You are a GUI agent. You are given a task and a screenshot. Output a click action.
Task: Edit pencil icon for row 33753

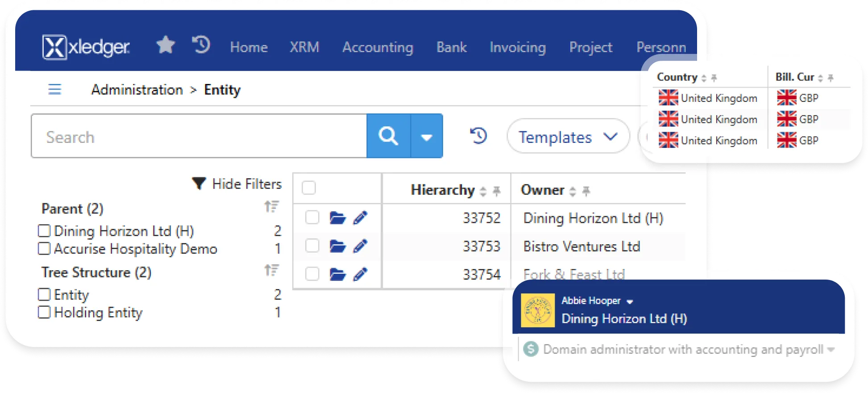coord(360,246)
